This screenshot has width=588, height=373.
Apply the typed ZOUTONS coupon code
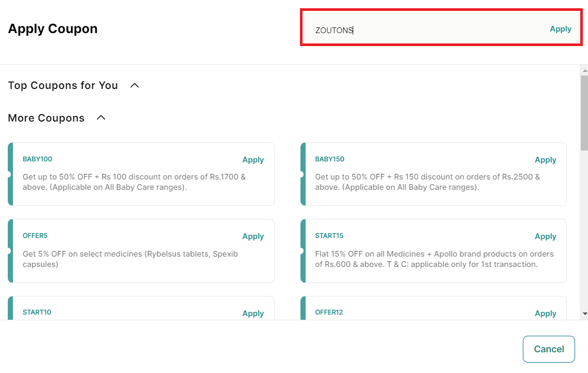pos(560,29)
